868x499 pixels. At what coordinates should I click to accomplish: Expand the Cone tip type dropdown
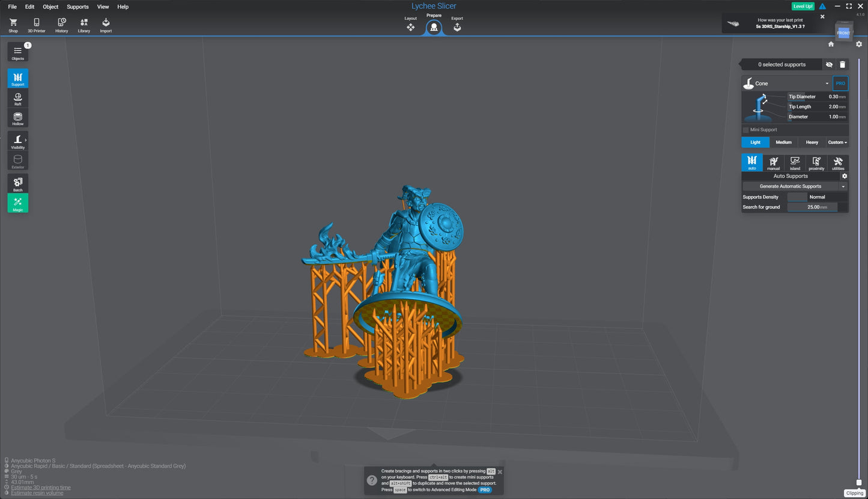[827, 84]
